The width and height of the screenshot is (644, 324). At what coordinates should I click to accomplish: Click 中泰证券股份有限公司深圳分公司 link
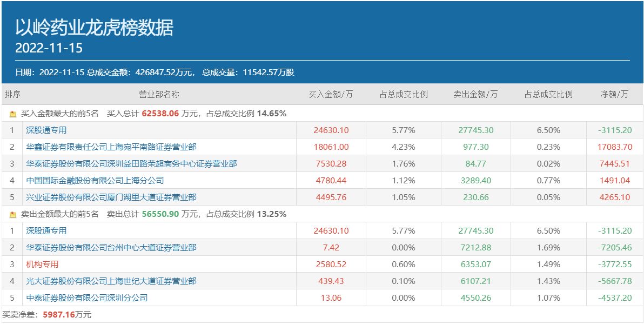click(86, 298)
